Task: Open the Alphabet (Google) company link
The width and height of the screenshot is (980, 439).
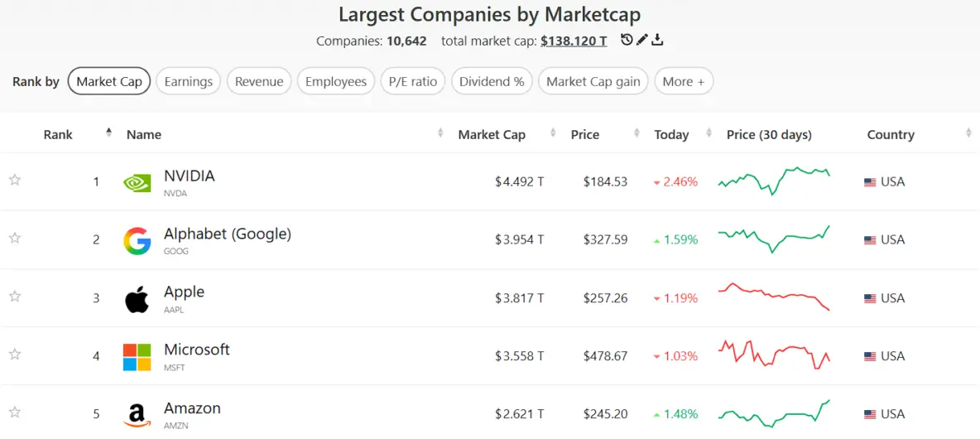Action: (x=228, y=234)
